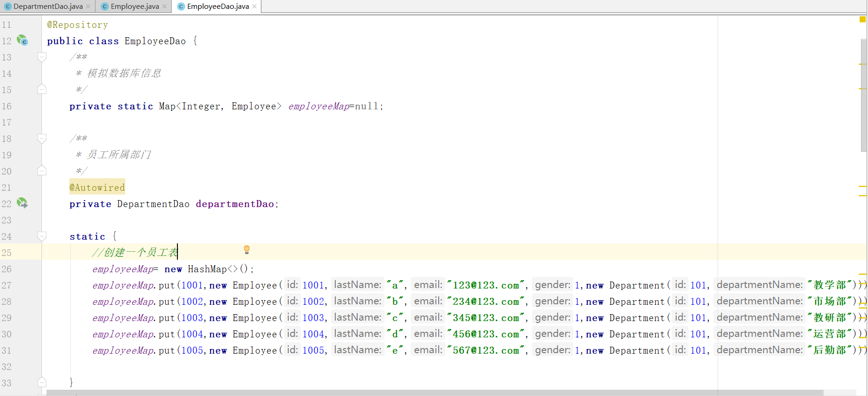Click the horizontal scrollbar thumb under the code
Screen dimensions: 868x396
point(435,393)
